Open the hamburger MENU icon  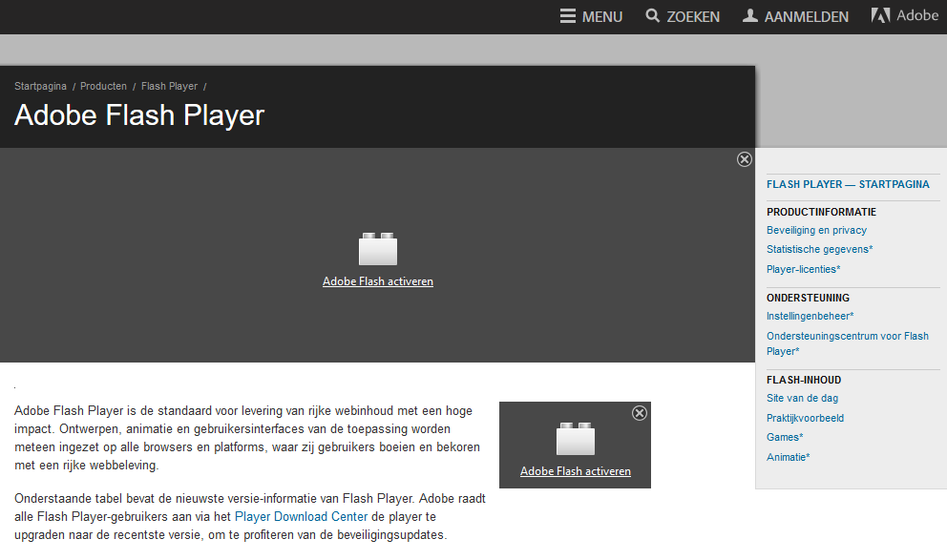568,16
